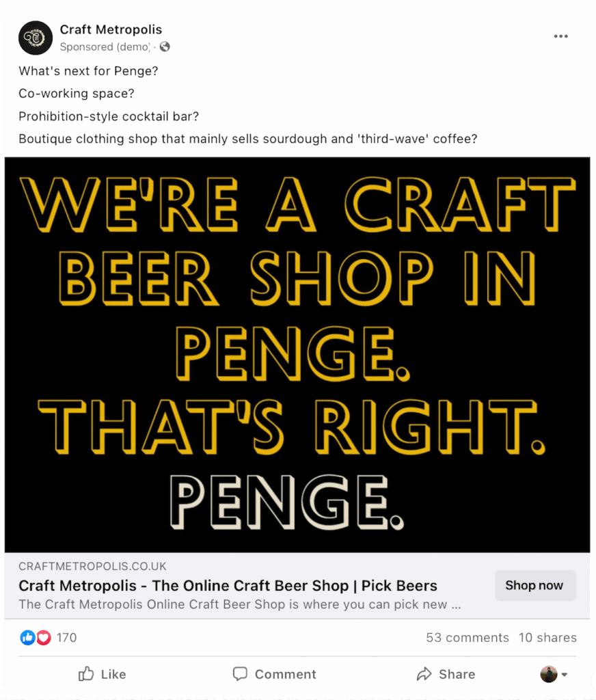The width and height of the screenshot is (596, 700).
Task: Open the 53 comments link
Action: (468, 638)
